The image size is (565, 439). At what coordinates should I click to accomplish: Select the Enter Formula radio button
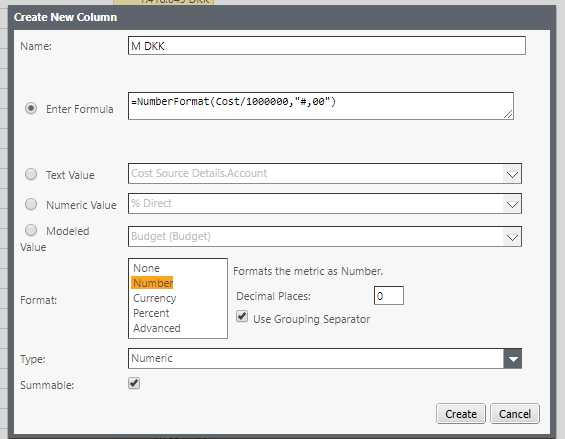point(31,108)
